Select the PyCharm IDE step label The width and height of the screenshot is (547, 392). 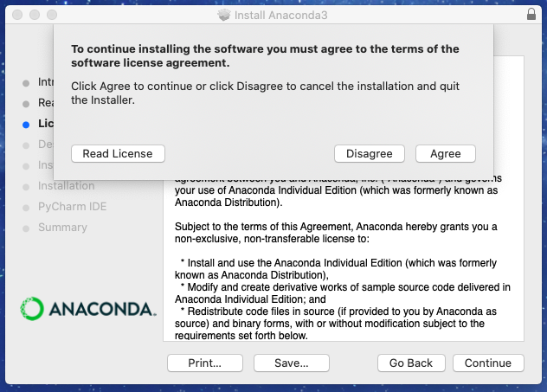[x=72, y=207]
